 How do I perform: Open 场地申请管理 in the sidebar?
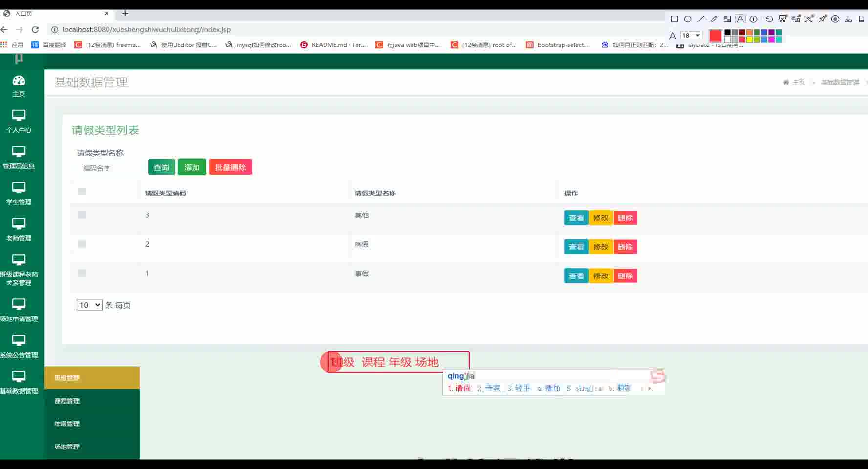19,311
